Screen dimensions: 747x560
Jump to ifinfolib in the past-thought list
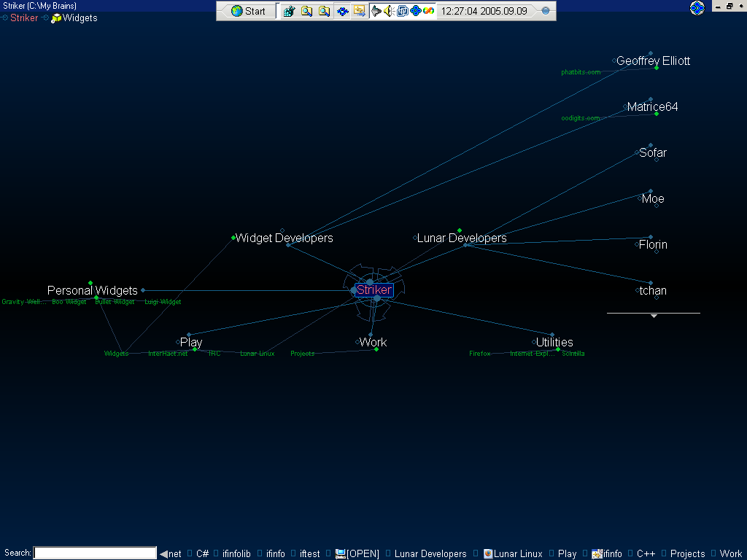236,554
